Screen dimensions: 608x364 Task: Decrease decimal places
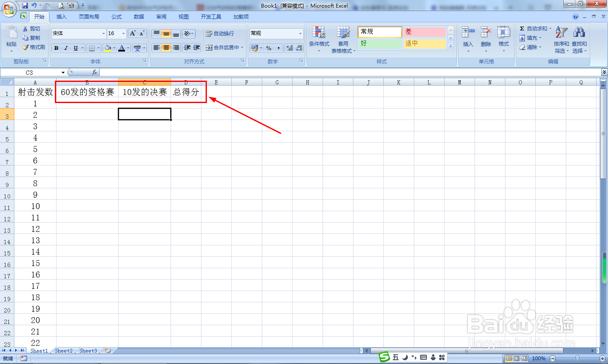click(x=299, y=48)
